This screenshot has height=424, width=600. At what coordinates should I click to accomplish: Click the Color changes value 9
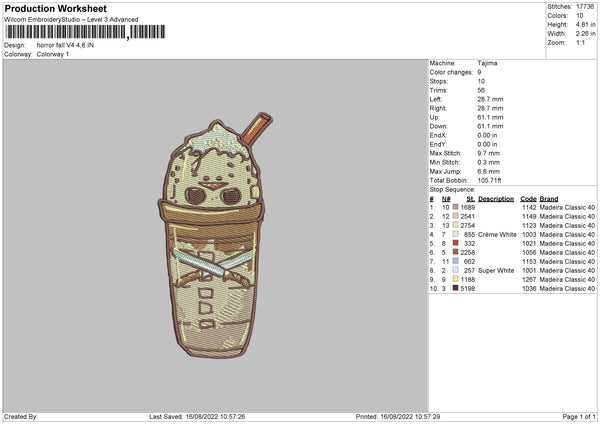point(479,72)
